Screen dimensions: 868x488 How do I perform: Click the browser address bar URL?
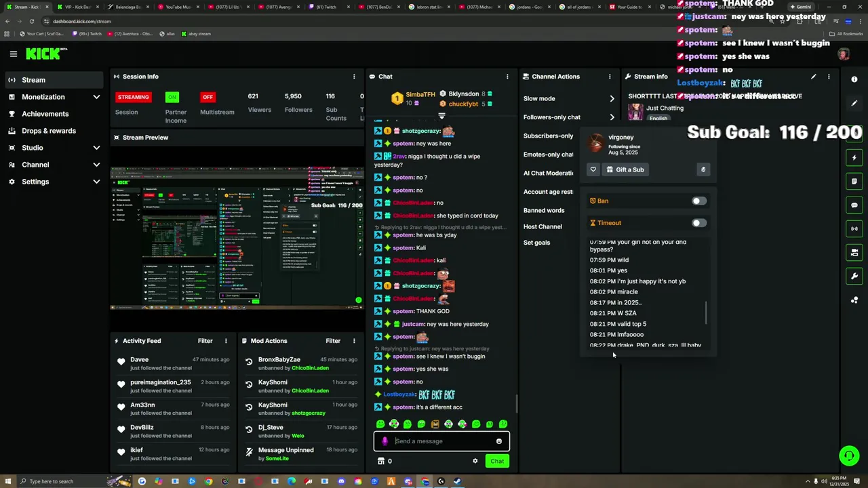coord(81,21)
